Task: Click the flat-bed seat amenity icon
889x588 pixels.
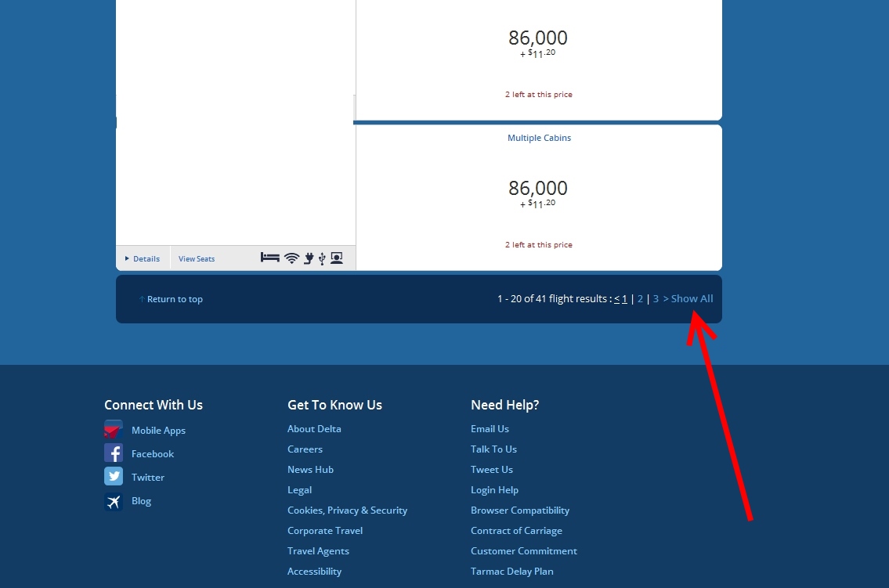Action: pyautogui.click(x=270, y=258)
